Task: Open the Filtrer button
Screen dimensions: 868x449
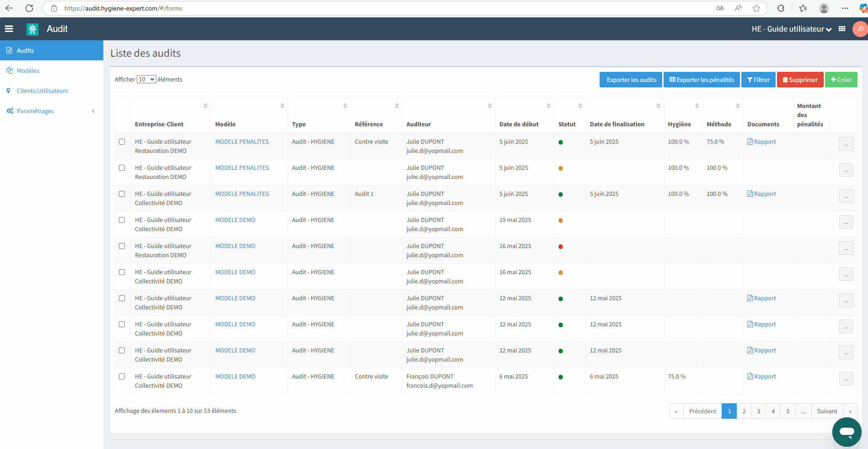Action: [758, 80]
